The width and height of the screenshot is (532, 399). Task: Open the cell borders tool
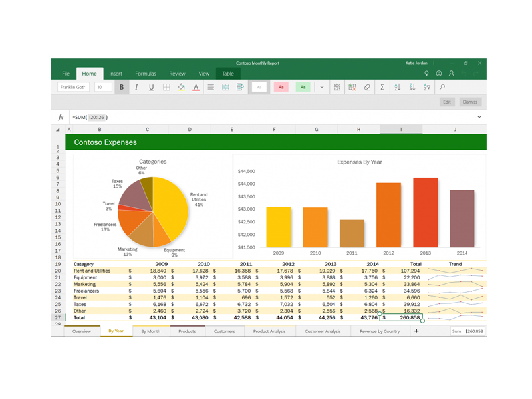pos(166,87)
